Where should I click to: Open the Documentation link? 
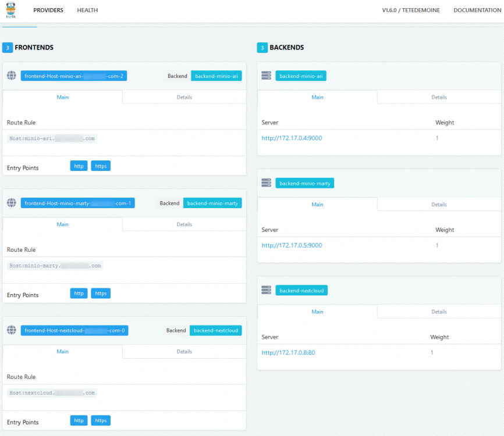pos(477,10)
